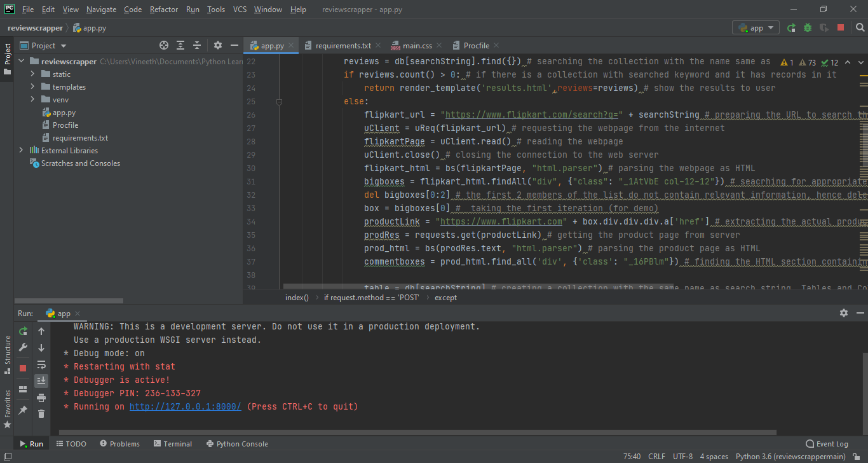The image size is (868, 463).
Task: Change the UTF-8 file encoding in status bar
Action: pos(682,457)
